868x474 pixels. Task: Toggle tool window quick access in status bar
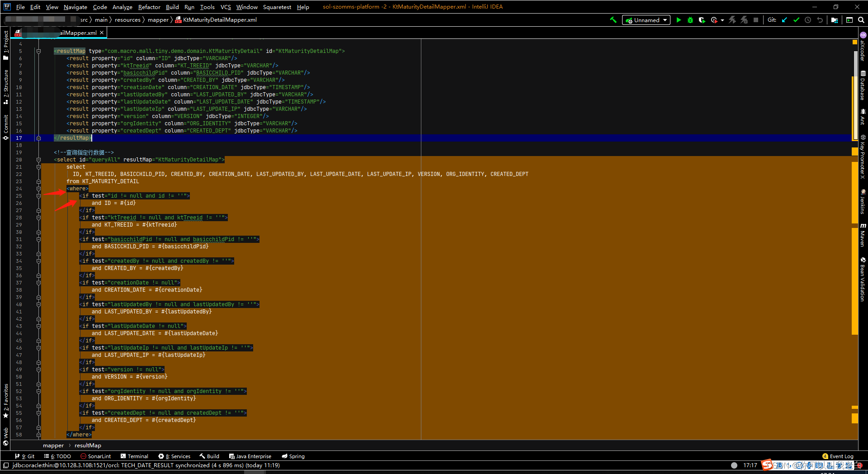coord(5,465)
